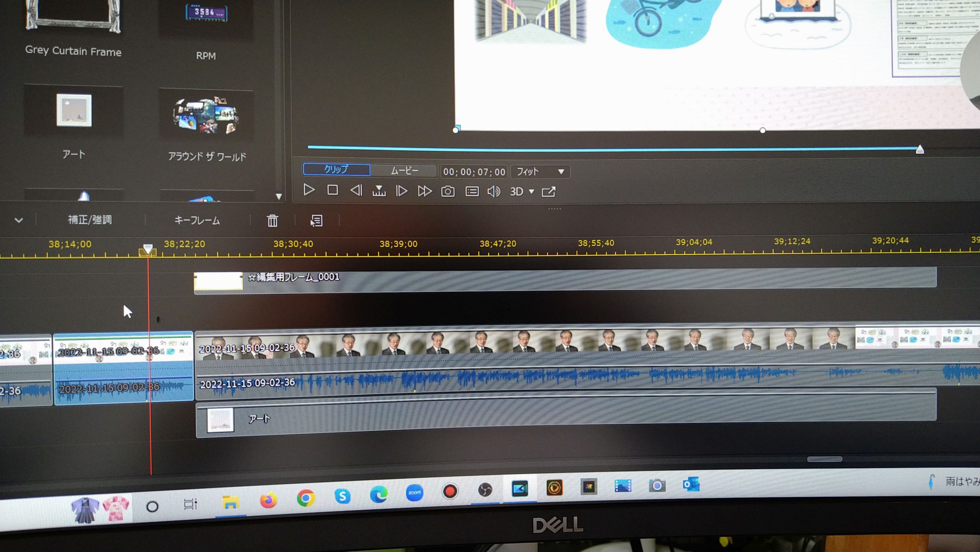980x552 pixels.
Task: Open OBS Studio from the taskbar
Action: click(x=485, y=490)
